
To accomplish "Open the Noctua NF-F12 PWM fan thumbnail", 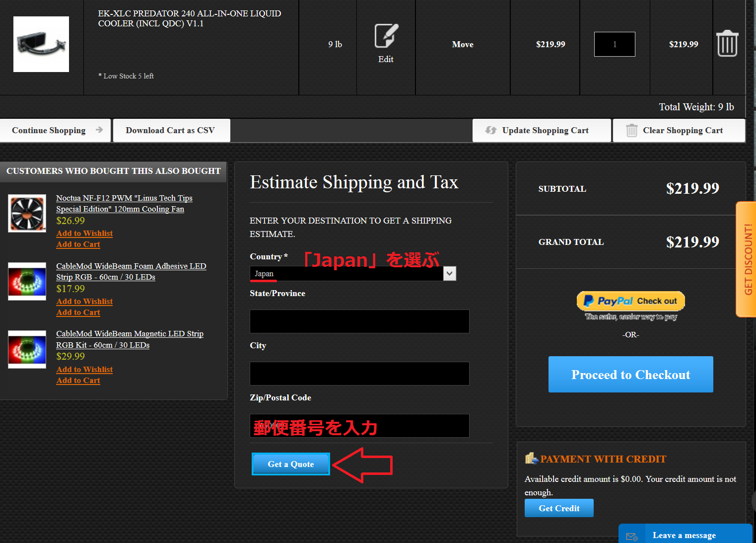I will (27, 214).
